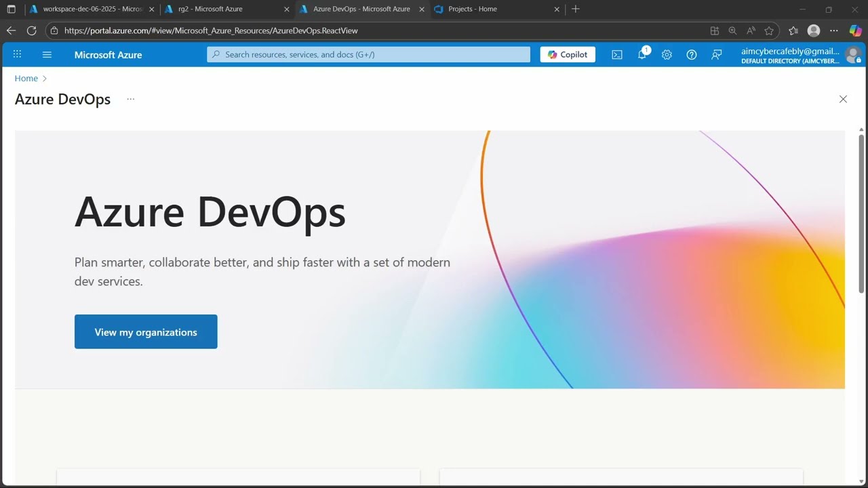Open Edge Copilot sidebar icon
Viewport: 868px width, 488px height.
coord(855,30)
